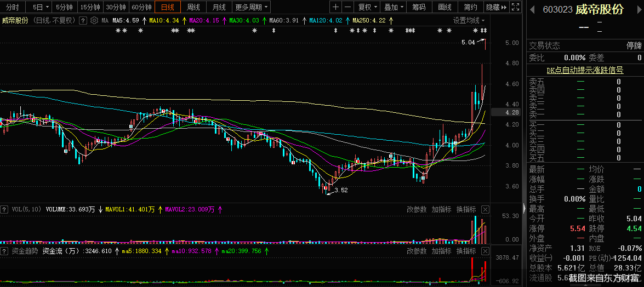This screenshot has height=287, width=644.
Task: Close the VOL indicator panel
Action: tap(485, 209)
